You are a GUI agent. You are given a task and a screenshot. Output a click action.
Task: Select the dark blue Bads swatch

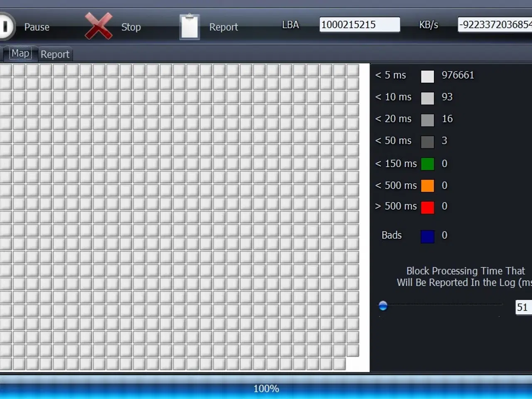click(x=427, y=236)
